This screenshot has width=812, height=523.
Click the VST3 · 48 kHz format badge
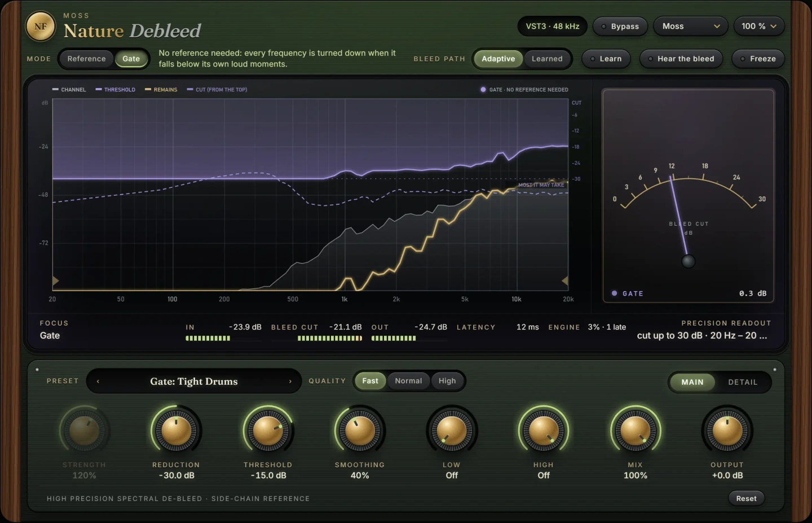coord(553,27)
